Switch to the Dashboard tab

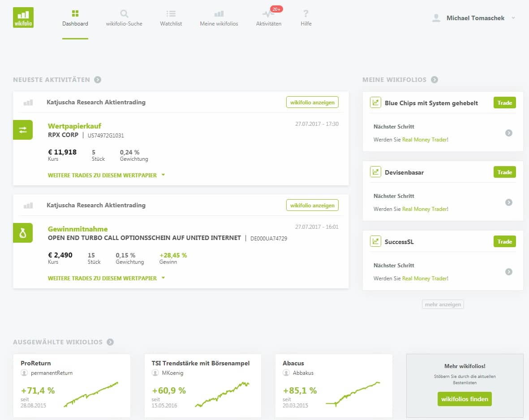[75, 18]
